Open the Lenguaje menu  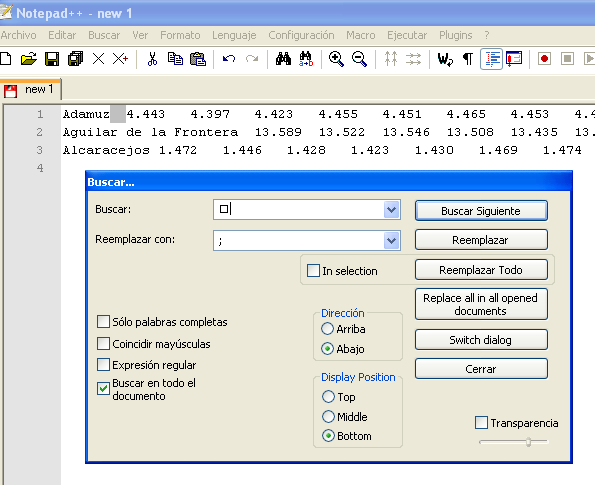pos(234,35)
